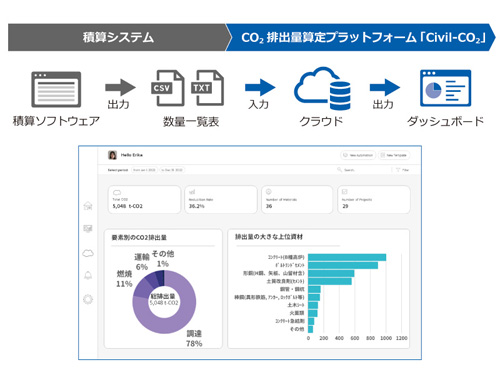Click the Hello Erika user avatar

pyautogui.click(x=112, y=155)
